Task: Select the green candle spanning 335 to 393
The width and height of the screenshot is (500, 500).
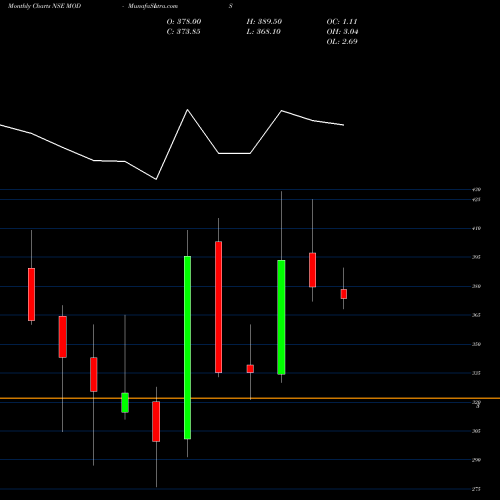Action: tap(281, 317)
